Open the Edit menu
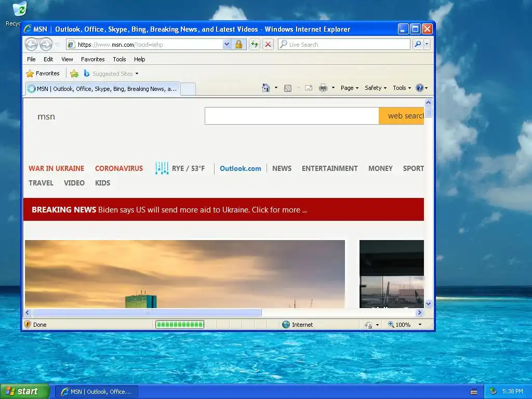Viewport: 532px width, 399px height. pyautogui.click(x=48, y=59)
